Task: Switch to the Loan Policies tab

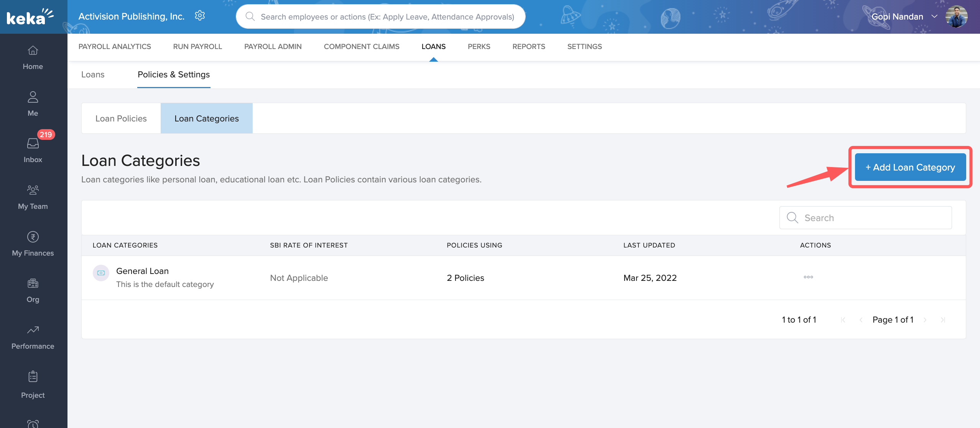Action: pyautogui.click(x=121, y=118)
